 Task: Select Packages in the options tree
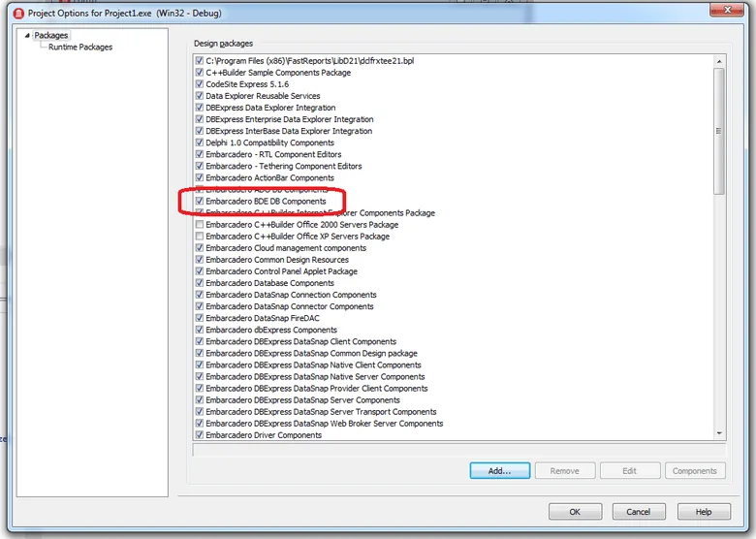[51, 35]
